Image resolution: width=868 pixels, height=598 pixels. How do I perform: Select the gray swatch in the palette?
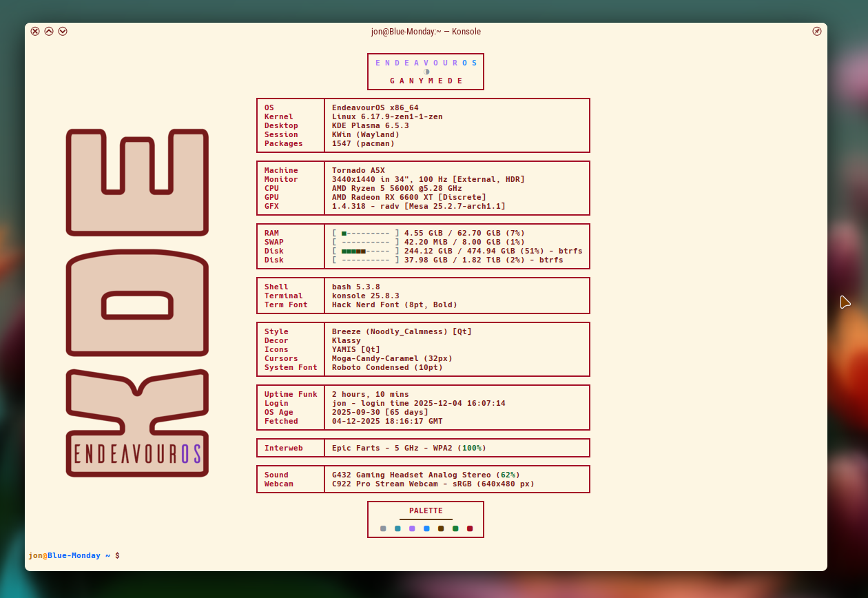point(383,528)
